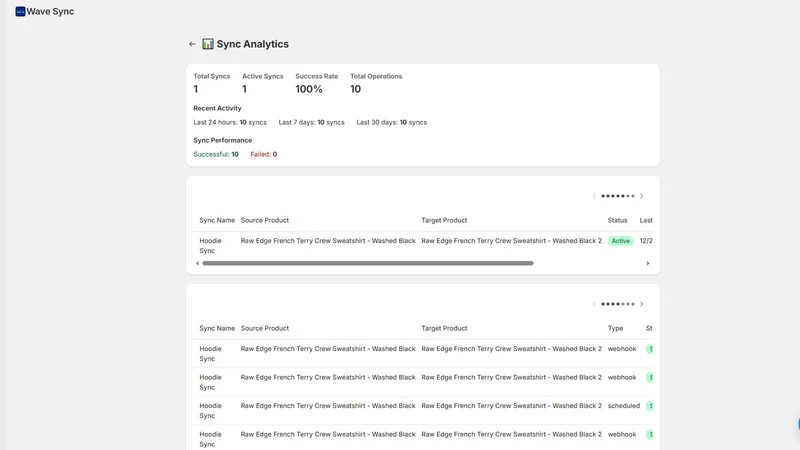Click the Wave Sync app logo icon
The image size is (800, 450).
point(20,11)
